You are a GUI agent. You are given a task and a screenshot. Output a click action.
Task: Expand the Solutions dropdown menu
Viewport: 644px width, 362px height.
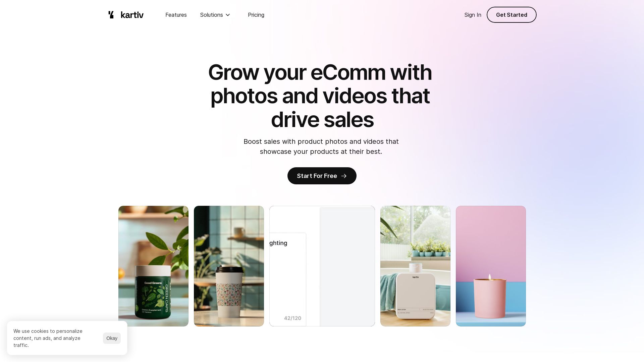pyautogui.click(x=215, y=15)
